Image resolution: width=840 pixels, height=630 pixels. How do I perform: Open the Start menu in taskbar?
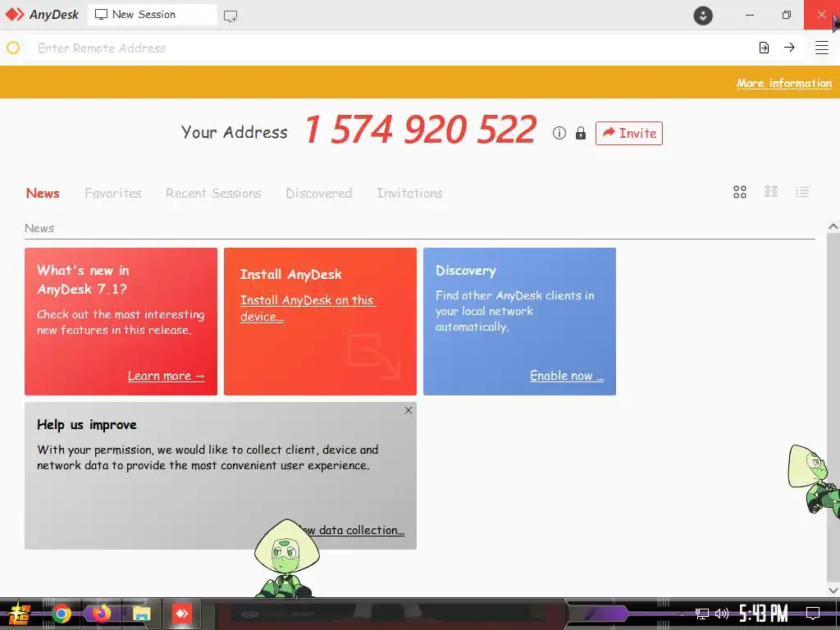click(18, 614)
